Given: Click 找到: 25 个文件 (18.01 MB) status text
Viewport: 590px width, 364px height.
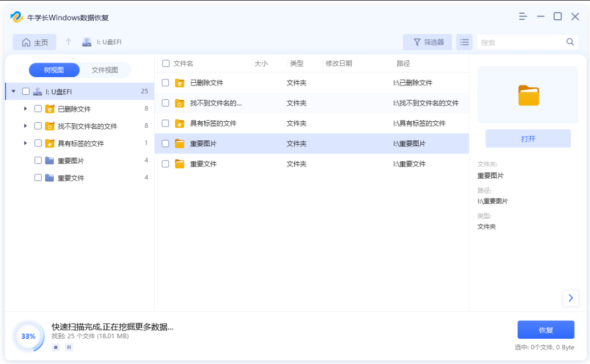Looking at the screenshot, I should [x=91, y=336].
